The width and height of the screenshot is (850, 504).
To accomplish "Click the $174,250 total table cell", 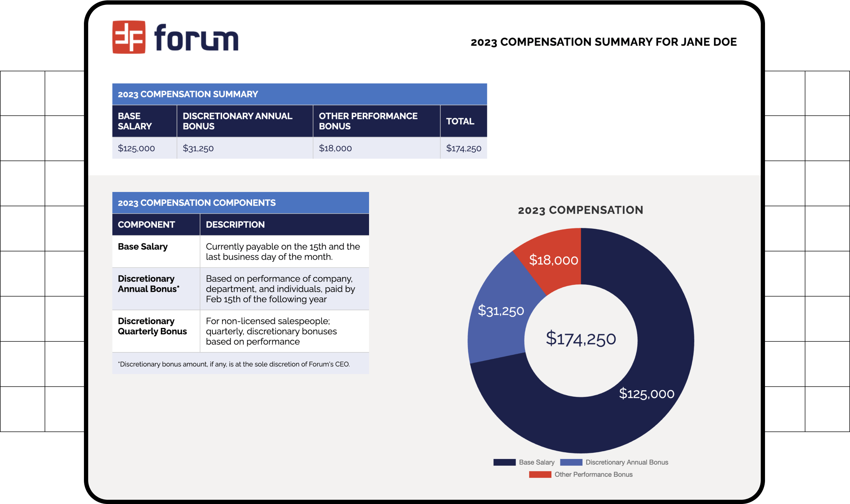I will (x=463, y=148).
